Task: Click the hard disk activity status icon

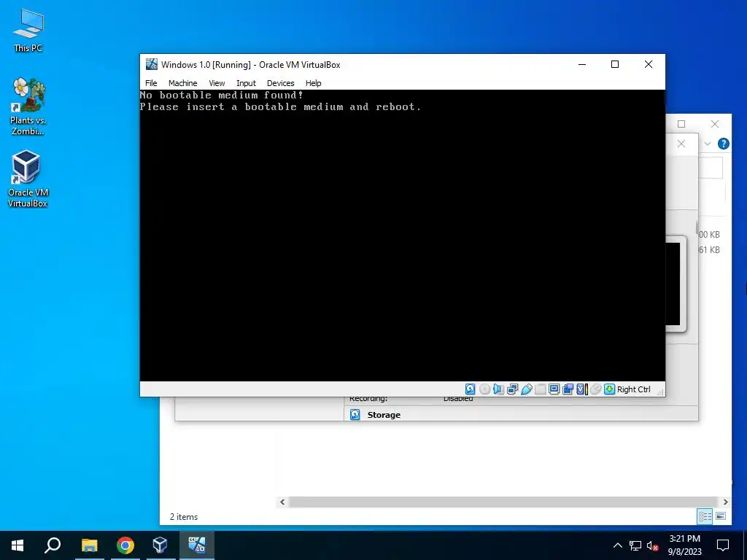Action: [x=471, y=389]
